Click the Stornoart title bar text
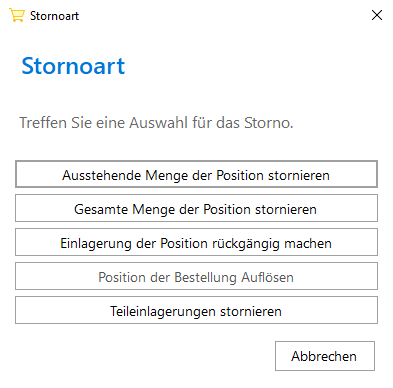The image size is (393, 388). 54,16
